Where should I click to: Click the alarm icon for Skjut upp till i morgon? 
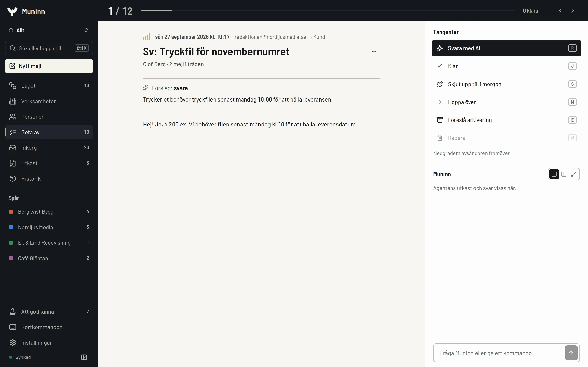point(440,84)
